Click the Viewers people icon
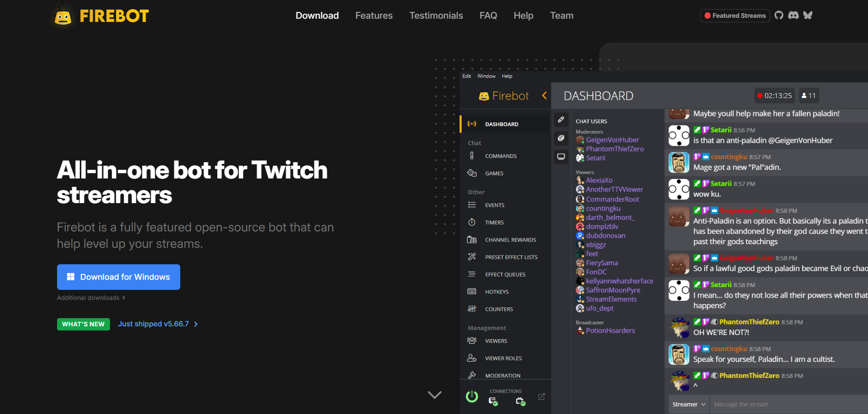This screenshot has width=868, height=414. [x=472, y=341]
